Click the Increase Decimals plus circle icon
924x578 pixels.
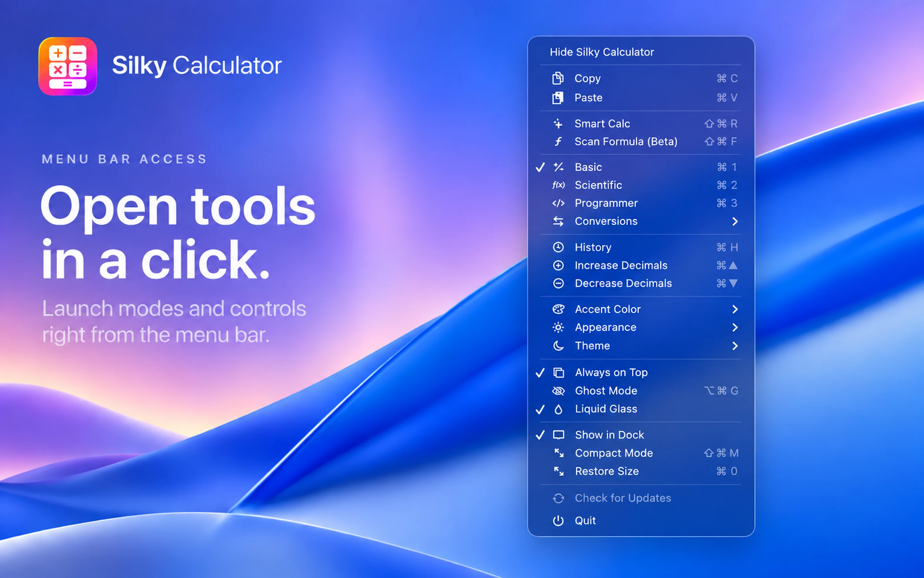pos(558,265)
